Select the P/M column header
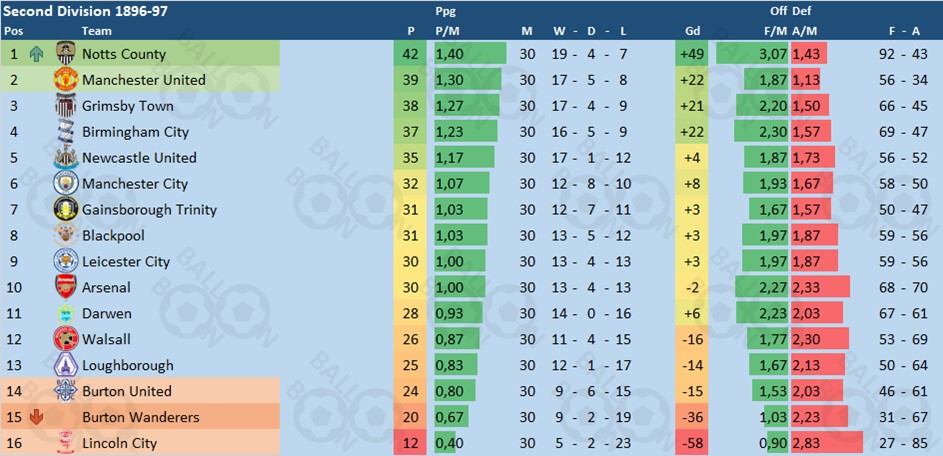943x456 pixels. click(x=447, y=31)
